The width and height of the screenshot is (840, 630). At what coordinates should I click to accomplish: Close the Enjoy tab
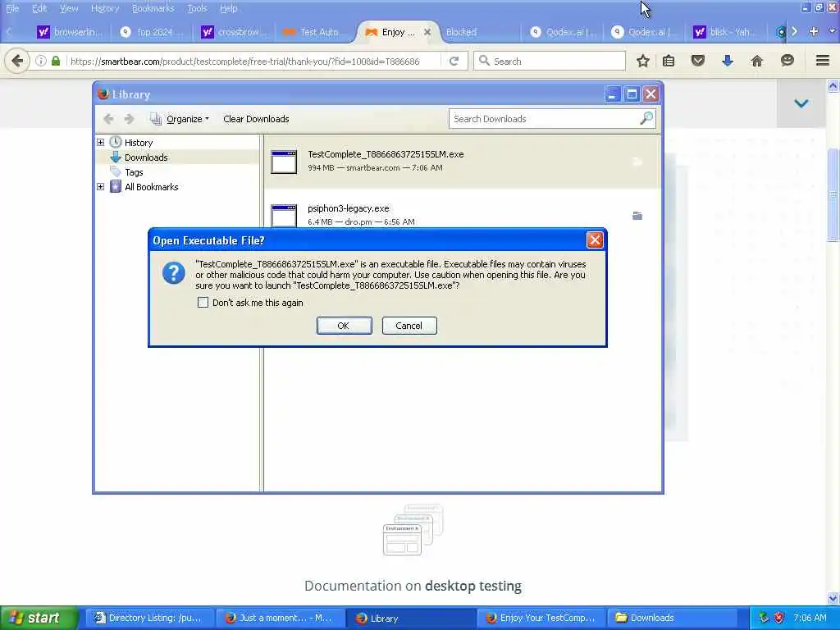(x=427, y=32)
